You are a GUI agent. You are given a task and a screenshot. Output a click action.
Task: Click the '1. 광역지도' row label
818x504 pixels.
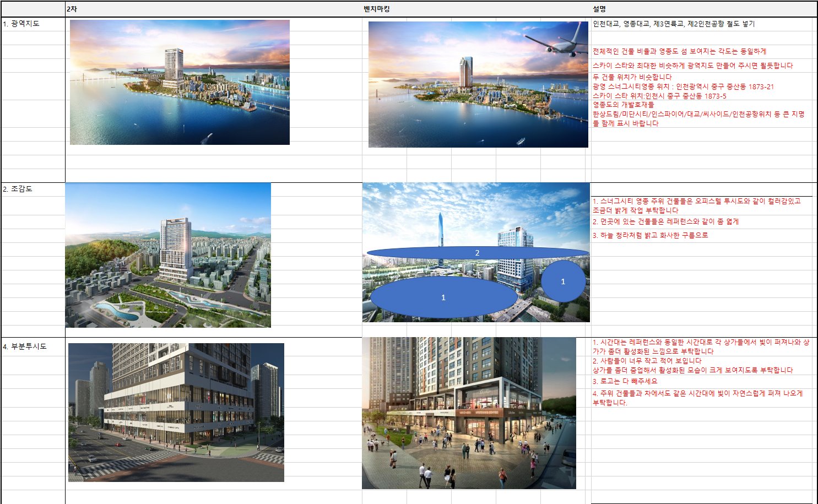(21, 24)
